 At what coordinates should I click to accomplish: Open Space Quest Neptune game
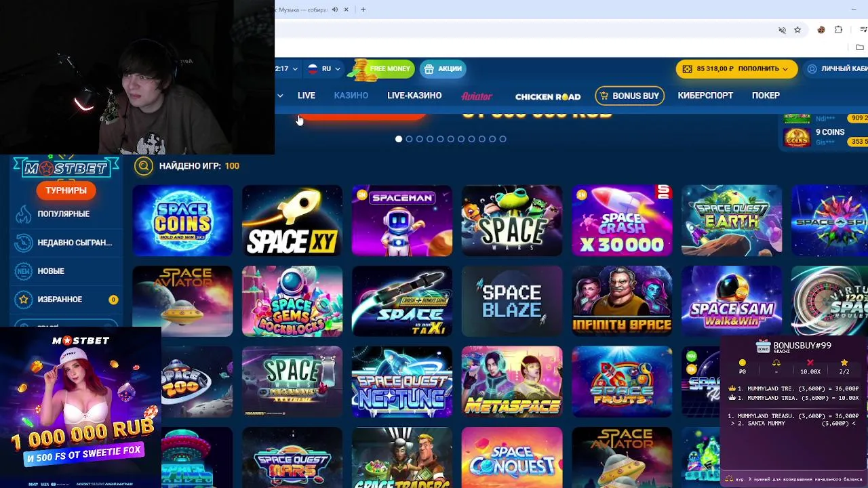pos(402,382)
